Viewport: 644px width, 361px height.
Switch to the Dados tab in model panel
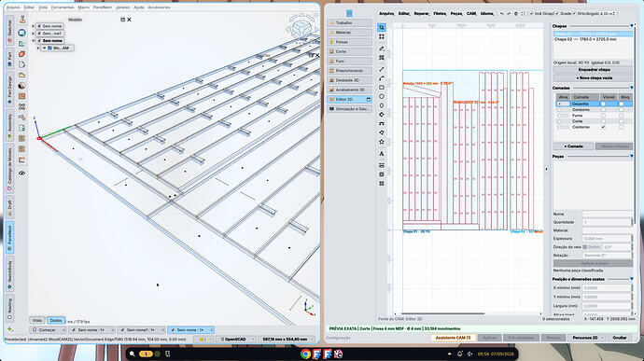click(x=56, y=320)
